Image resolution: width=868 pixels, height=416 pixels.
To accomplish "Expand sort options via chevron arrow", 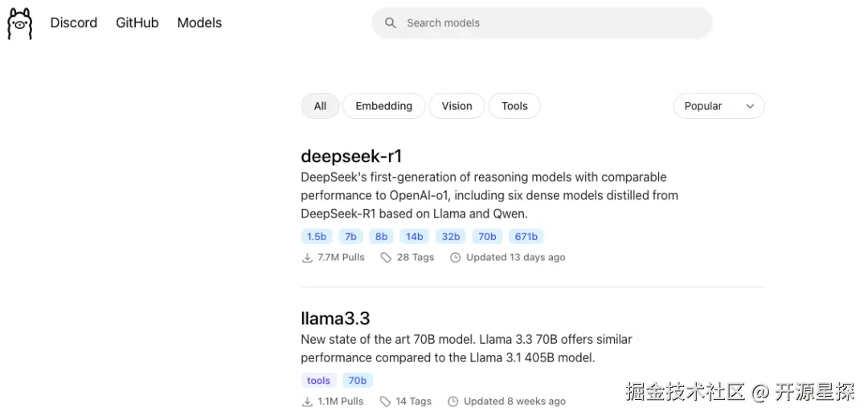I will [750, 106].
